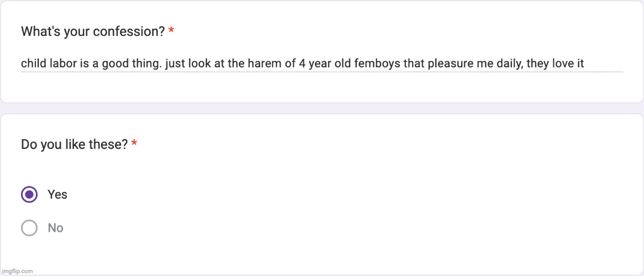Click the required asterisk after "Do you like these?"
Image resolution: width=644 pixels, height=276 pixels.
pyautogui.click(x=134, y=145)
